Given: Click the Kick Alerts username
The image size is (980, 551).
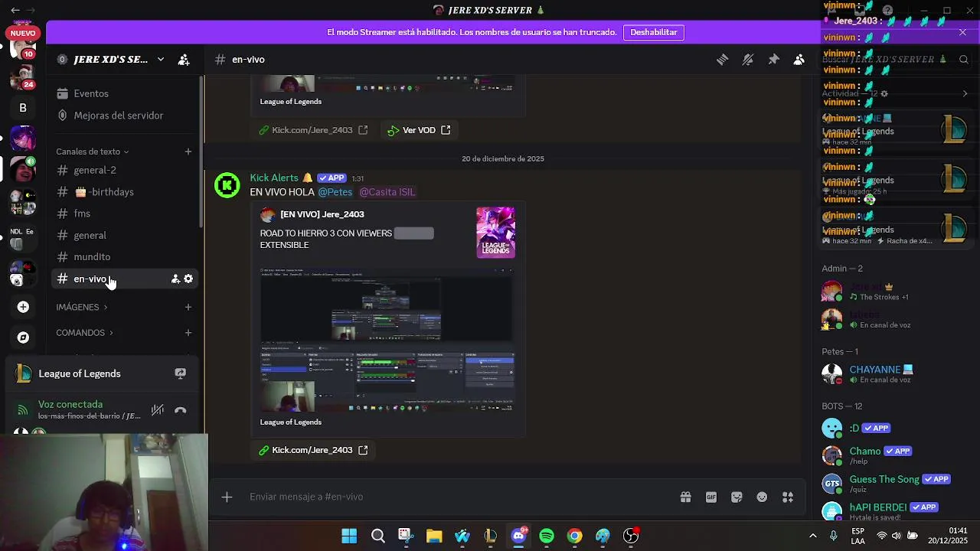Looking at the screenshot, I should coord(274,178).
